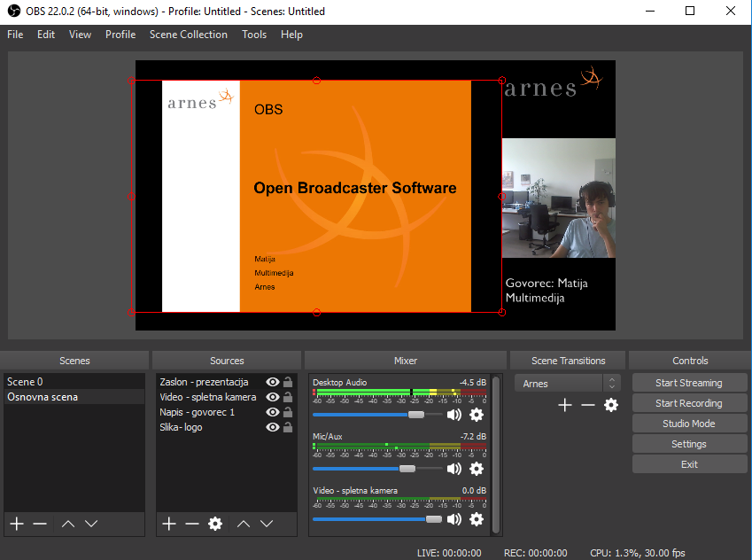Move source down in the Sources list

[267, 524]
